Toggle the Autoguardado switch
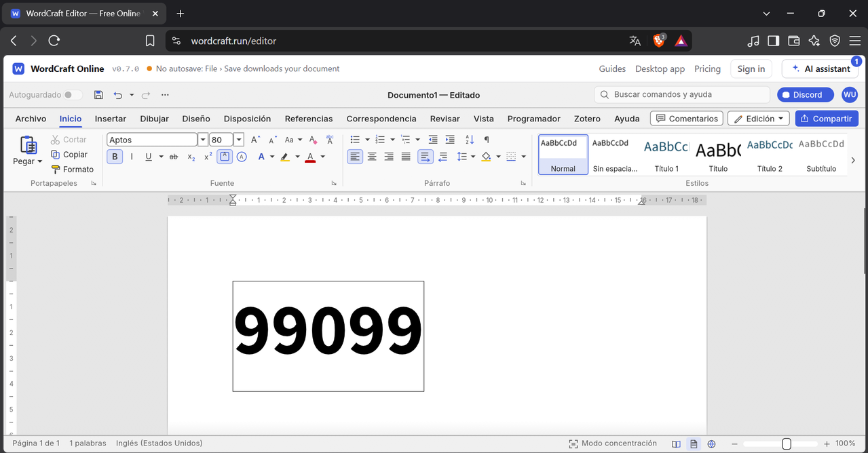This screenshot has width=868, height=453. click(x=73, y=95)
